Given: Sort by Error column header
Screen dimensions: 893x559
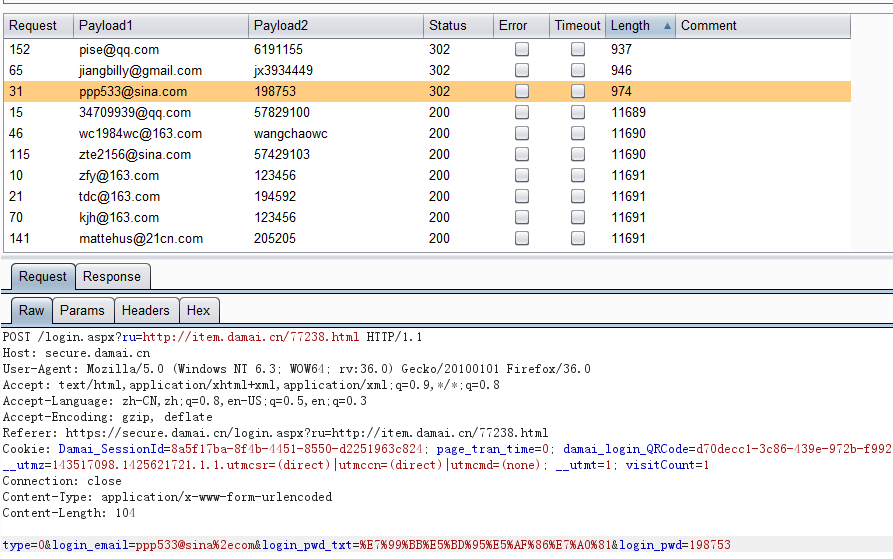Looking at the screenshot, I should [521, 26].
